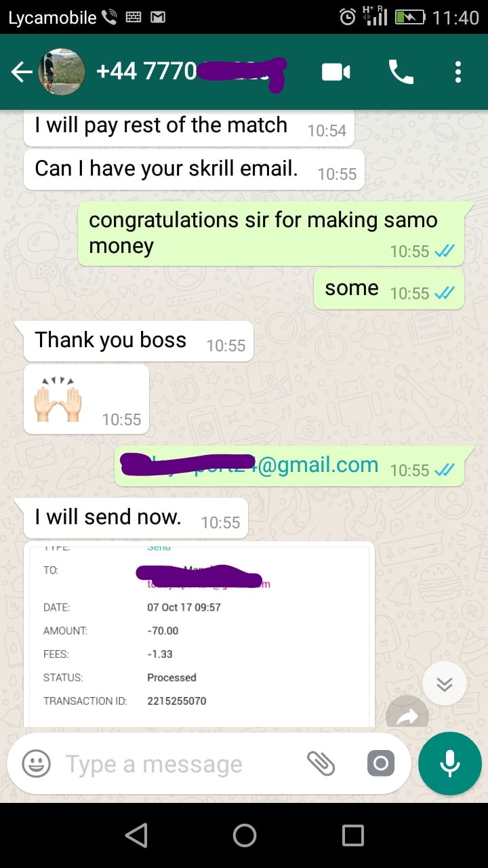Open the gmail.com email address link
Image resolution: width=488 pixels, height=868 pixels.
pos(249,465)
